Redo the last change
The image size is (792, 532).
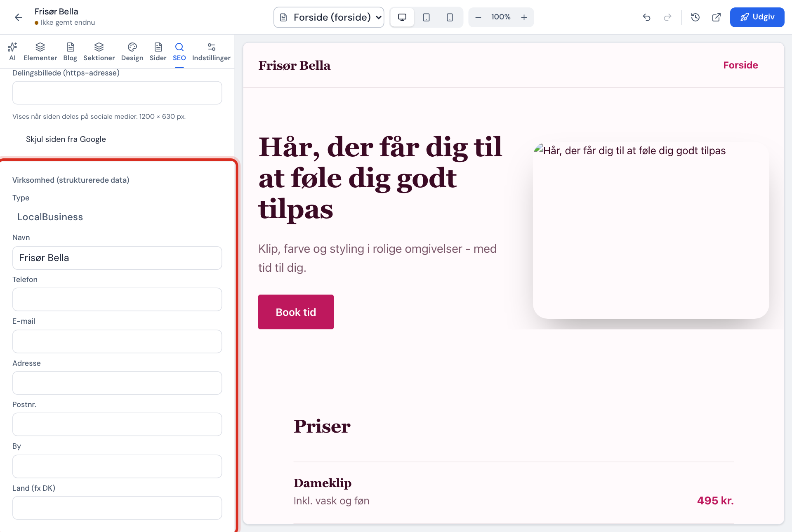click(x=667, y=17)
